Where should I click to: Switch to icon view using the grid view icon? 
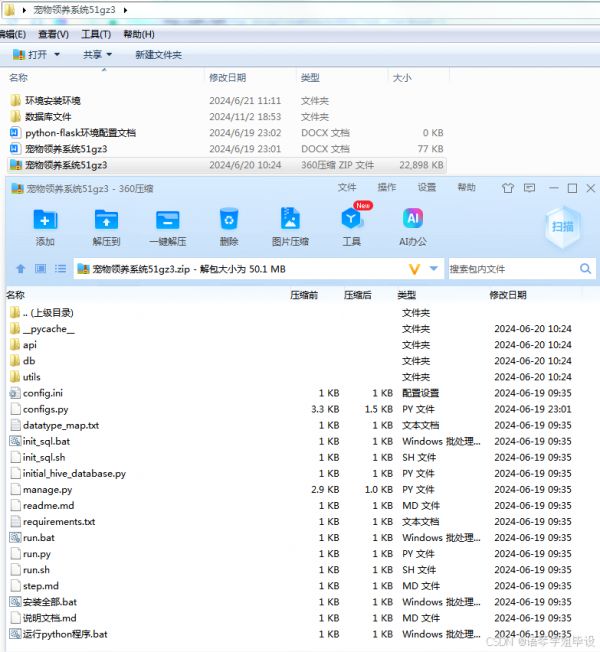40,269
